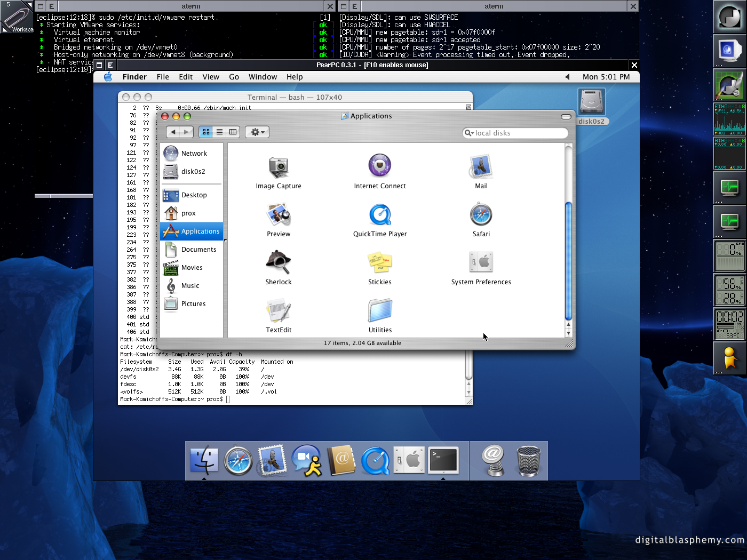The height and width of the screenshot is (560, 747).
Task: Click the Workspace paperclip icon top-left
Action: (x=17, y=17)
